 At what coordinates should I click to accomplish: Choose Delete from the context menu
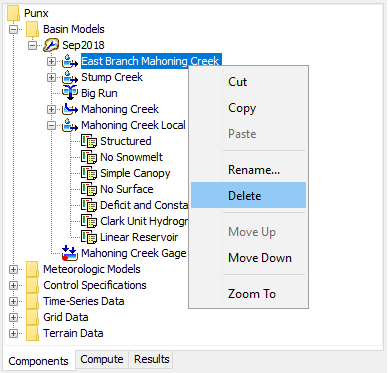point(248,195)
